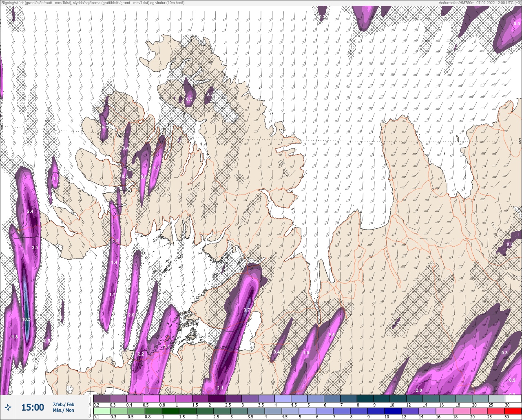Click the bright pink 0.5 snow legend swatch
This screenshot has width=522, height=420.
tap(151, 398)
